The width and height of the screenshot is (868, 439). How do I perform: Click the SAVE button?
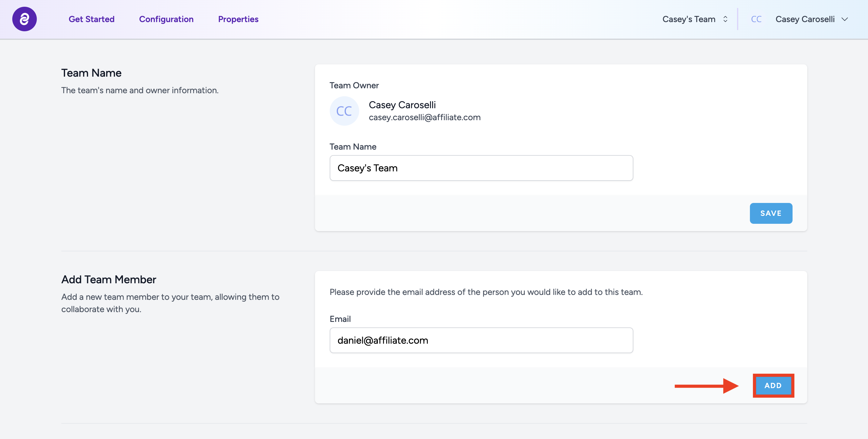point(771,213)
